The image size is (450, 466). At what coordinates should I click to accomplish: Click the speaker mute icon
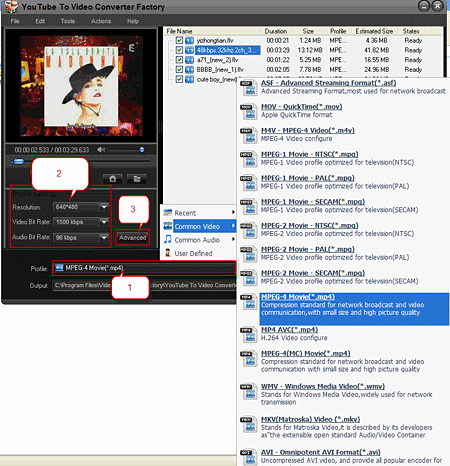101,150
